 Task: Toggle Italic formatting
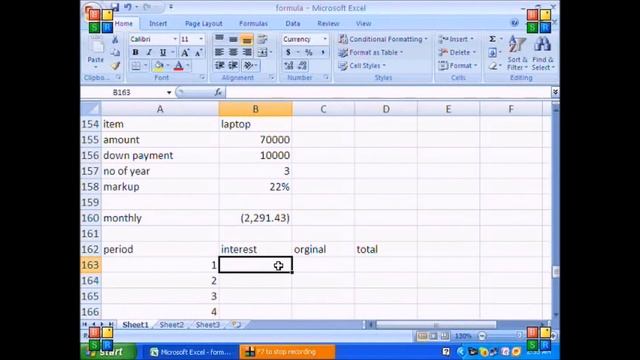[x=149, y=53]
